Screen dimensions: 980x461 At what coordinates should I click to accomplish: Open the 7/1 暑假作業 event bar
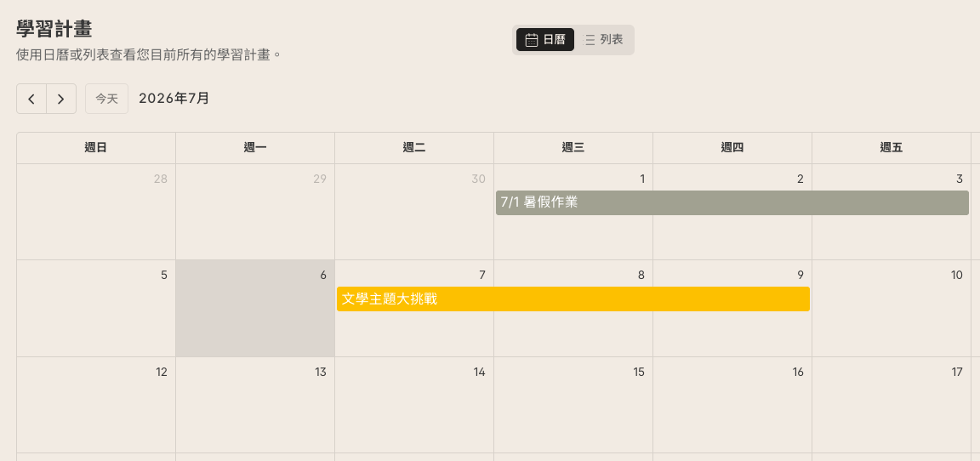tap(732, 203)
